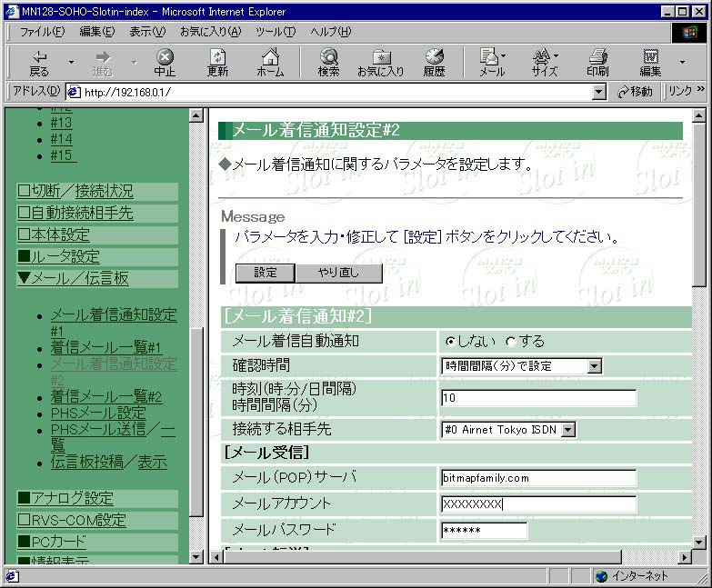The height and width of the screenshot is (588, 712).
Task: Click the Print (印刷) toolbar icon
Action: pos(597,62)
